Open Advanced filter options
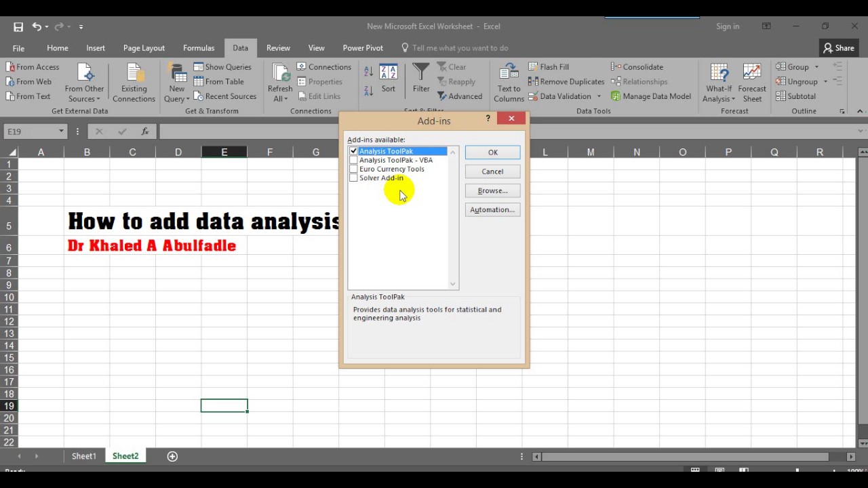This screenshot has width=868, height=488. (460, 96)
